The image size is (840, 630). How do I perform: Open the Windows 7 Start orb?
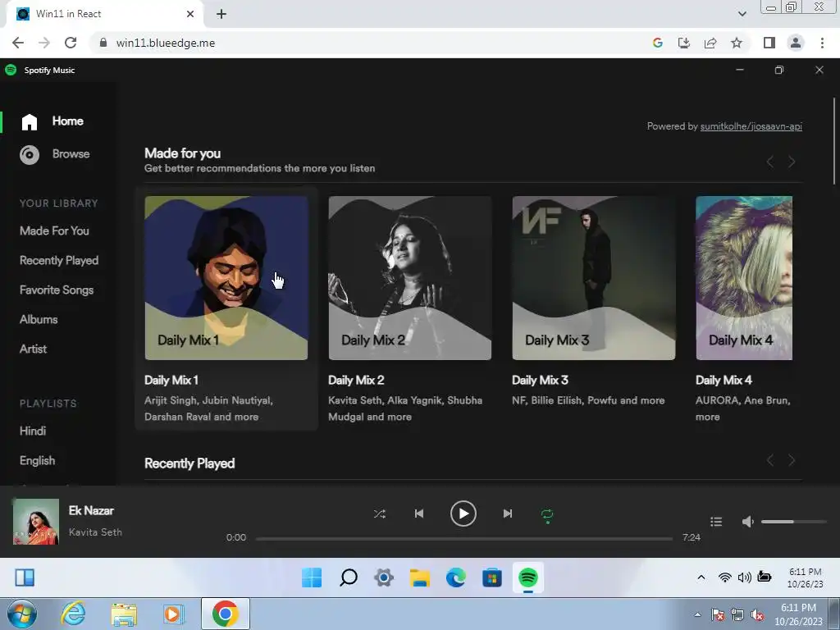pos(22,614)
